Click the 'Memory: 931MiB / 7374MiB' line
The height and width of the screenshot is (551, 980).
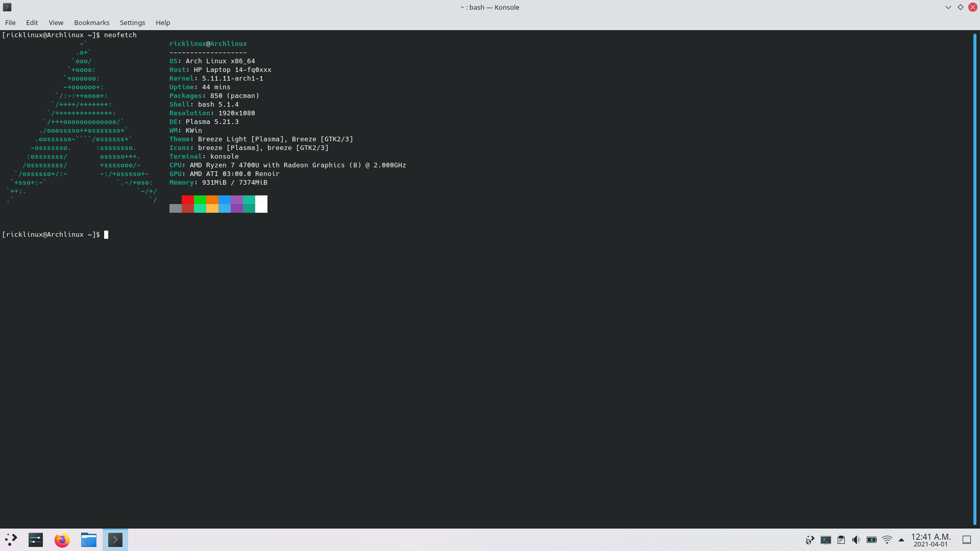click(x=218, y=183)
